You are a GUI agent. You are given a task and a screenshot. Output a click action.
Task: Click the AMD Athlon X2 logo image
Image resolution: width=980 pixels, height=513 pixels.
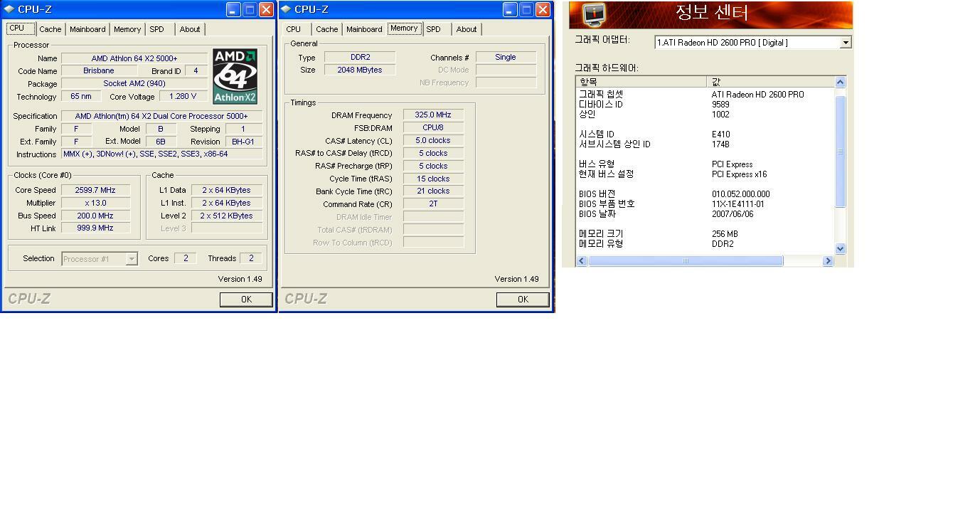(x=235, y=76)
